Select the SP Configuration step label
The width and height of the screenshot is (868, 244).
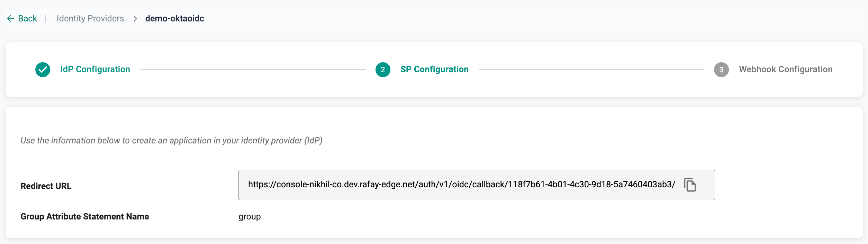pos(434,69)
